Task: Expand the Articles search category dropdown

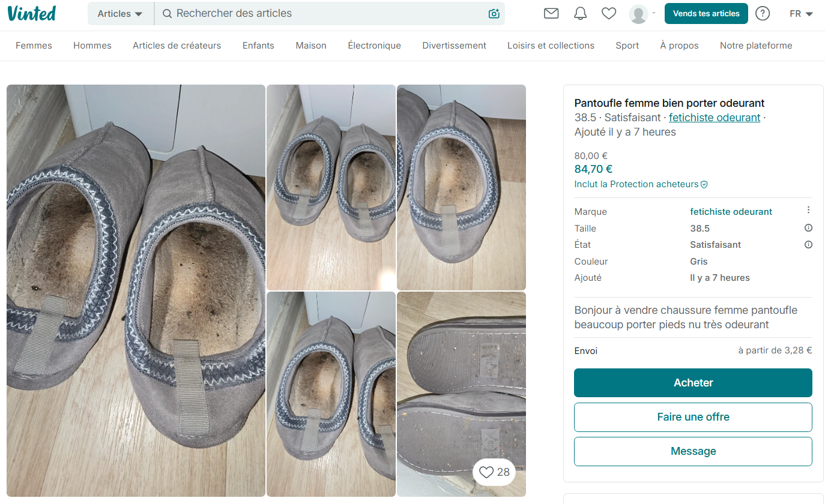Action: click(x=120, y=14)
